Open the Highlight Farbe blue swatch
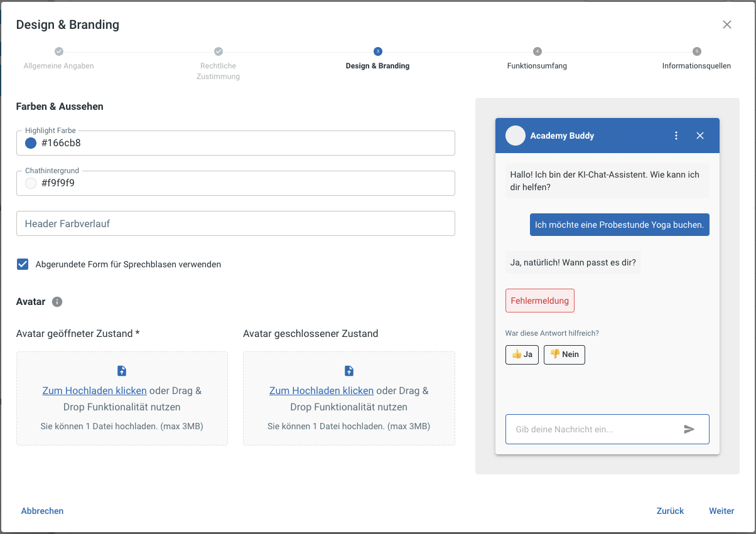756x534 pixels. pyautogui.click(x=31, y=143)
